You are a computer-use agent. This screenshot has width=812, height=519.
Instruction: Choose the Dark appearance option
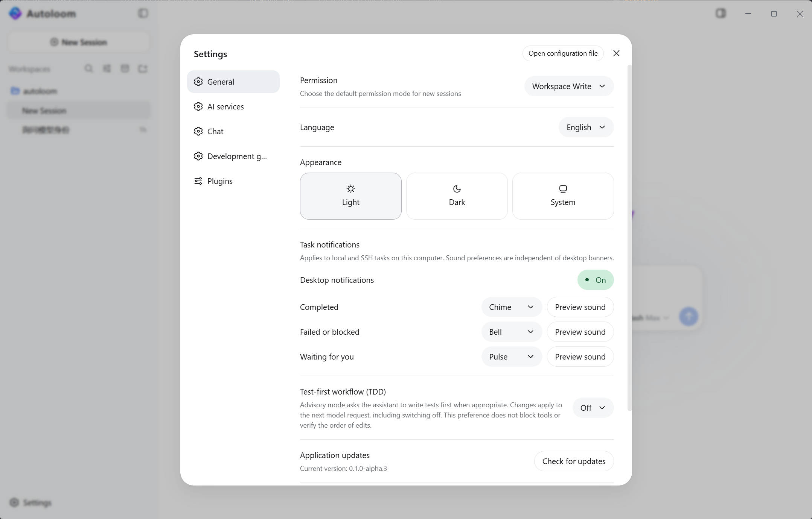point(457,196)
